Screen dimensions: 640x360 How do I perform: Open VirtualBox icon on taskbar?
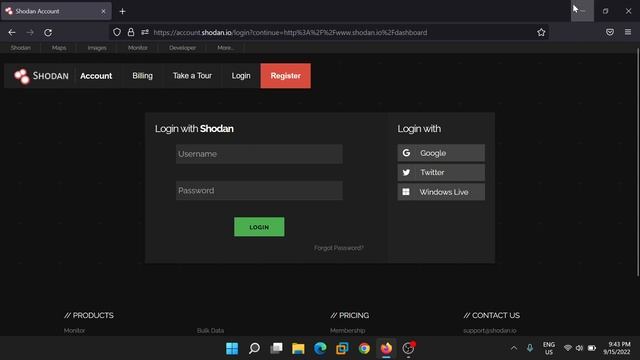pyautogui.click(x=342, y=348)
